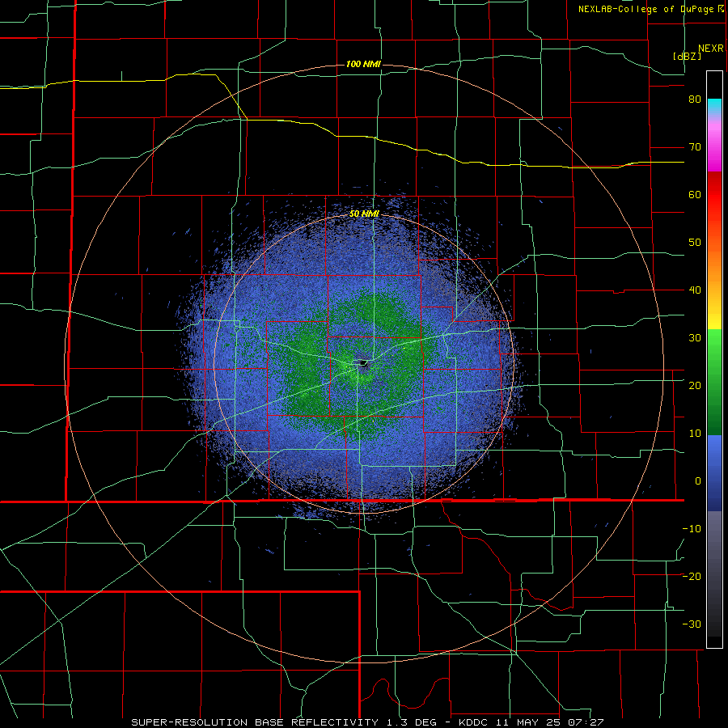This screenshot has width=728, height=728.
Task: Click the 20 value on the dBZ scale
Action: (x=695, y=386)
